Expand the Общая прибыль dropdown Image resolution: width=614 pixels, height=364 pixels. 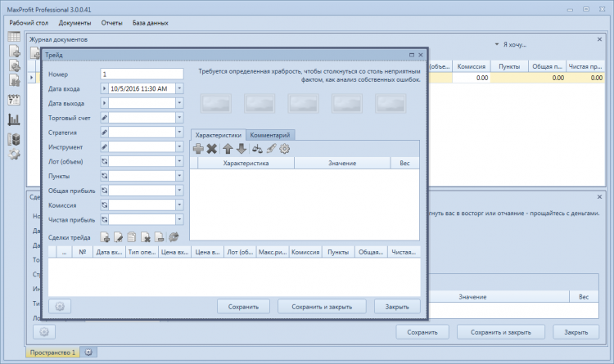[x=179, y=191]
